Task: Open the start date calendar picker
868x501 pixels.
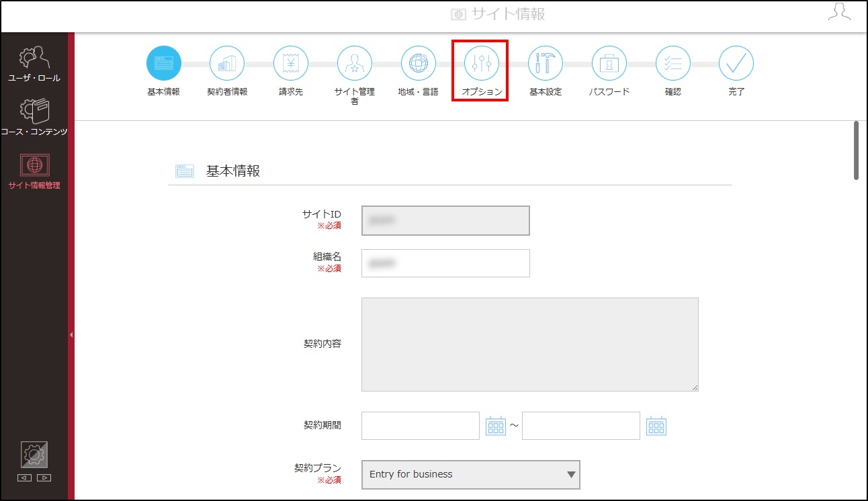Action: 496,426
